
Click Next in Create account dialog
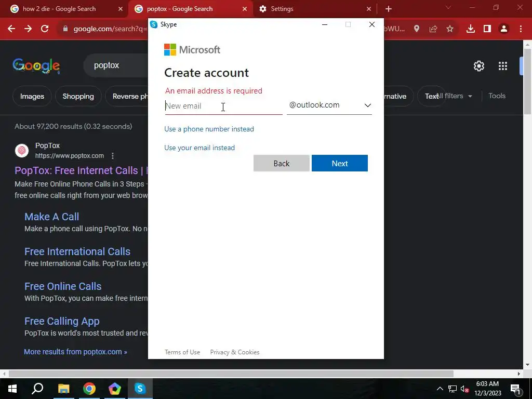(340, 163)
